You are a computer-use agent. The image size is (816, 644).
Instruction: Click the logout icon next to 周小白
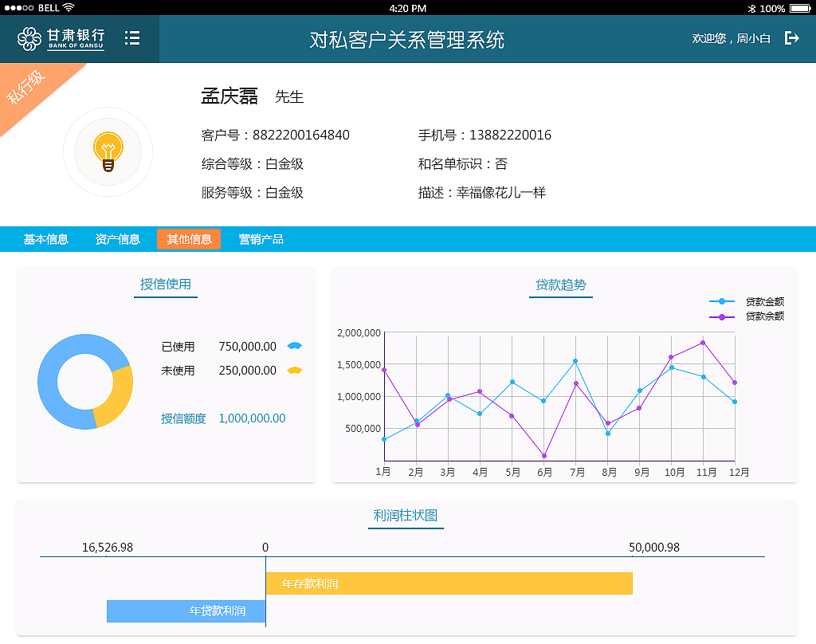790,37
